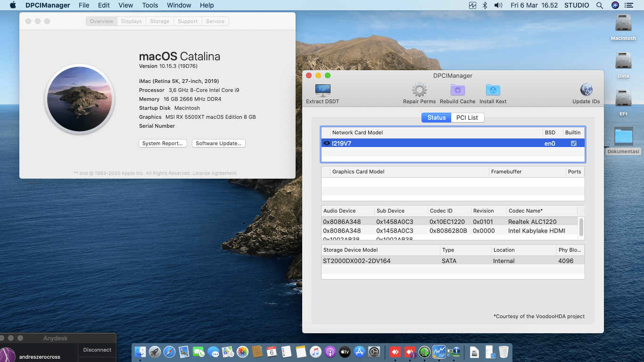This screenshot has height=362, width=644.
Task: Open the File menu
Action: coord(84,5)
